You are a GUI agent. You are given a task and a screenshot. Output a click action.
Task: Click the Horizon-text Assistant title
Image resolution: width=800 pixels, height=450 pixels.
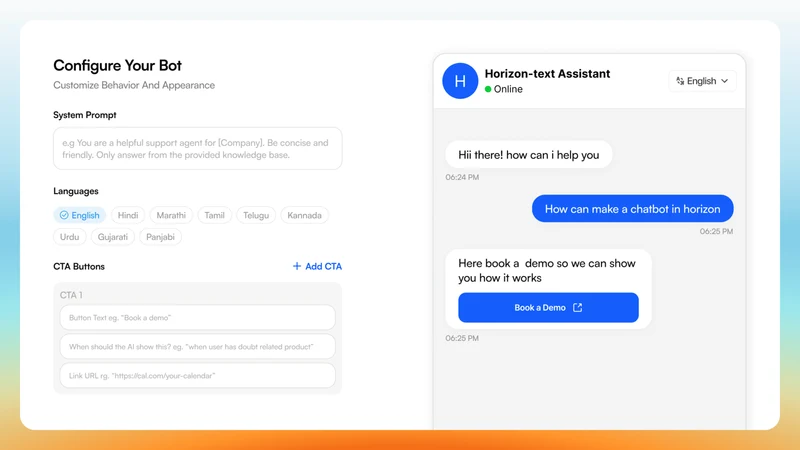point(547,73)
